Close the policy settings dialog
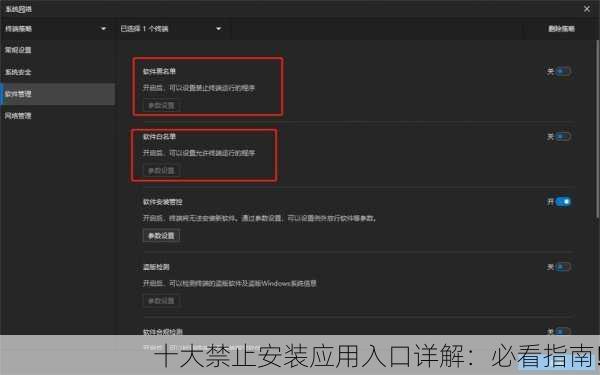The width and height of the screenshot is (600, 375). click(x=587, y=9)
